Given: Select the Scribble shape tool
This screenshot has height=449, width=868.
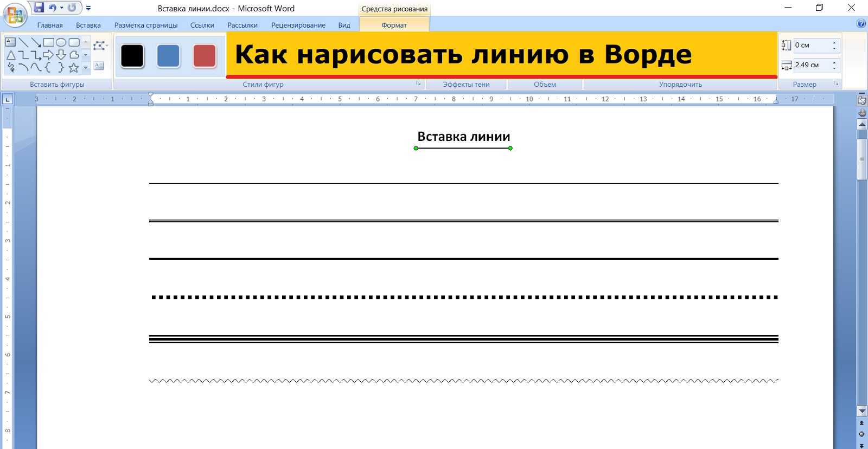Looking at the screenshot, I should pyautogui.click(x=10, y=68).
